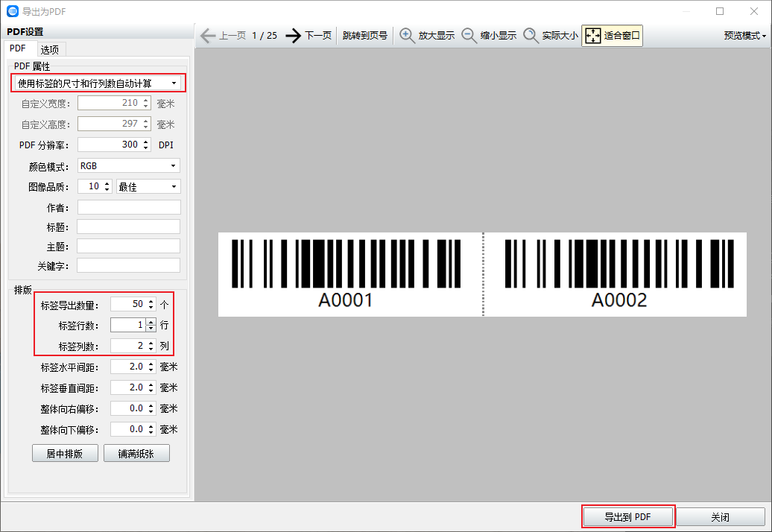This screenshot has width=772, height=532.
Task: Click the 铺满纸张 button
Action: pyautogui.click(x=136, y=453)
